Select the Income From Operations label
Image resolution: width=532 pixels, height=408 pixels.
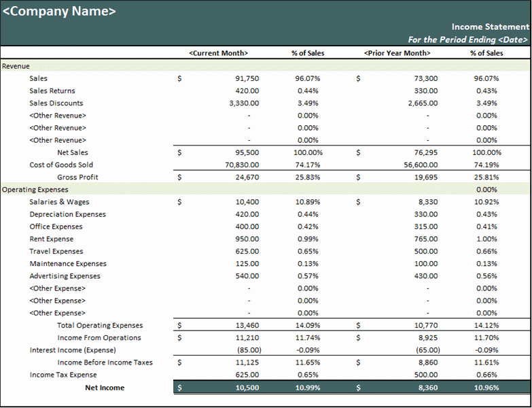click(x=99, y=338)
